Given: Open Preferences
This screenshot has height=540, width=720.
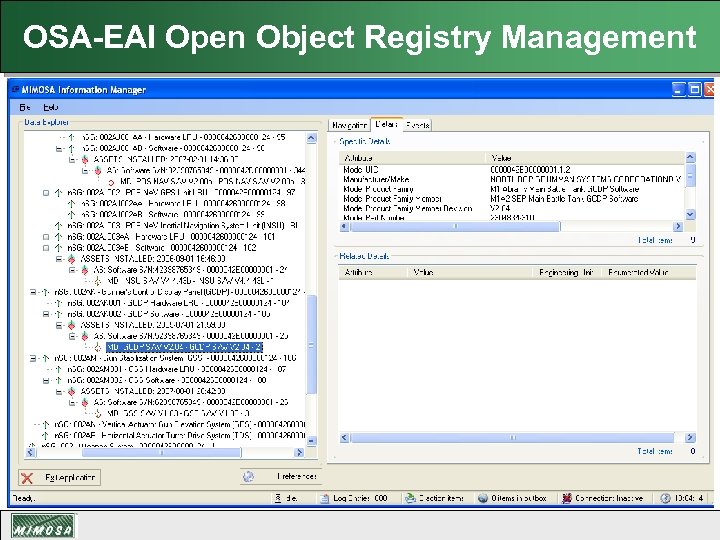Looking at the screenshot, I should click(281, 477).
